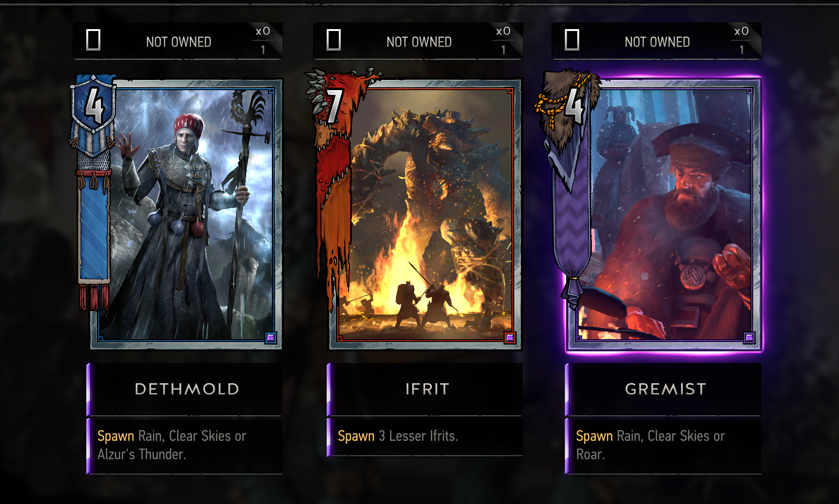Select the Dethmold card artwork
Screen dimensions: 839x504
187,214
